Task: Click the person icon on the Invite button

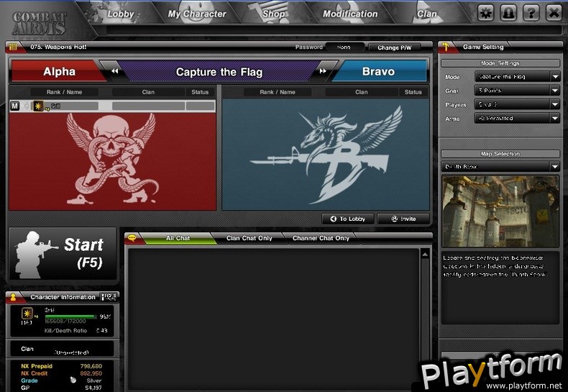Action: click(395, 219)
